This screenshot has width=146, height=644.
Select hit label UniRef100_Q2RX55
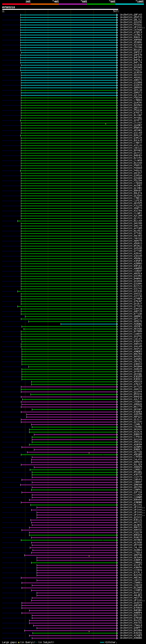point(131,414)
